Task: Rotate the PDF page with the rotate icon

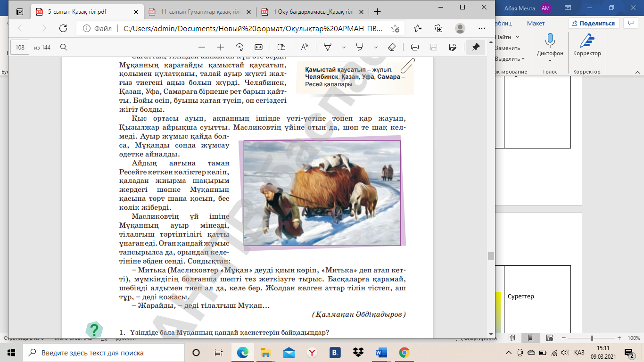Action: pos(239,47)
